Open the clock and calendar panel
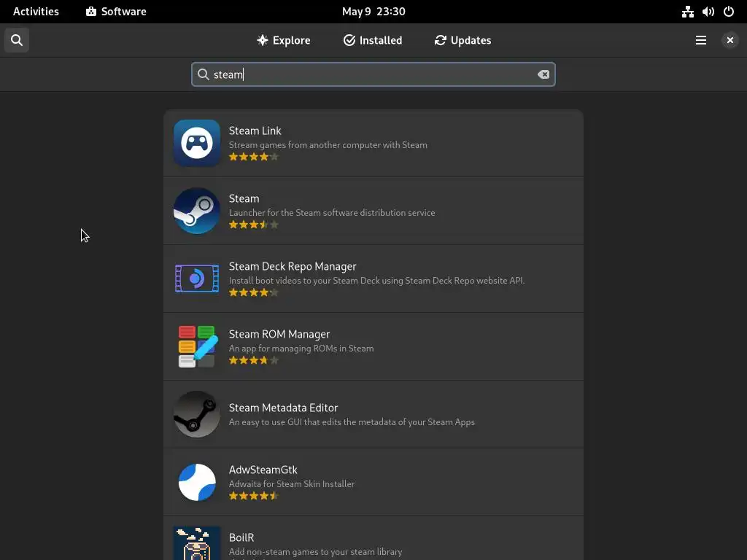The height and width of the screenshot is (560, 747). tap(373, 12)
